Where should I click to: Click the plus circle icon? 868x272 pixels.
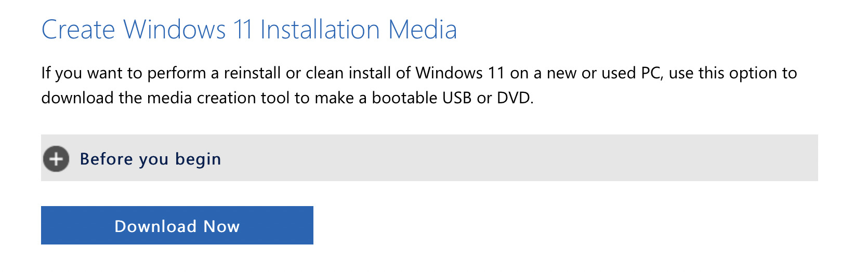tap(56, 159)
